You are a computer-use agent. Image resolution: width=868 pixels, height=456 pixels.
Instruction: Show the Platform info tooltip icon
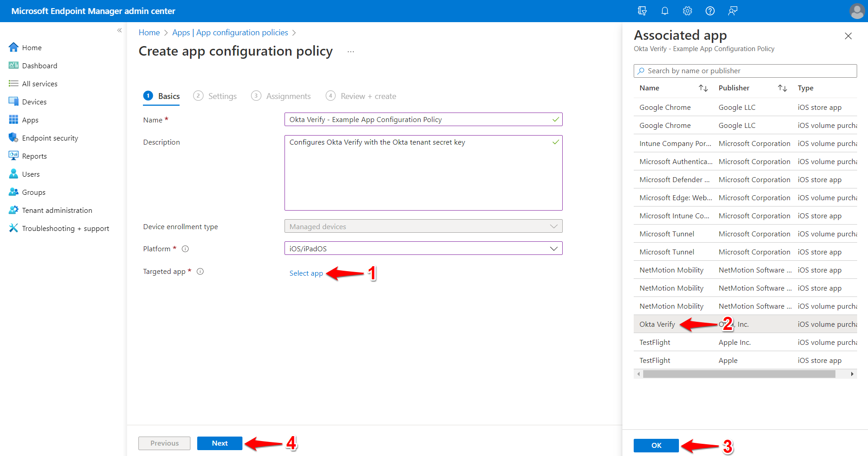185,249
